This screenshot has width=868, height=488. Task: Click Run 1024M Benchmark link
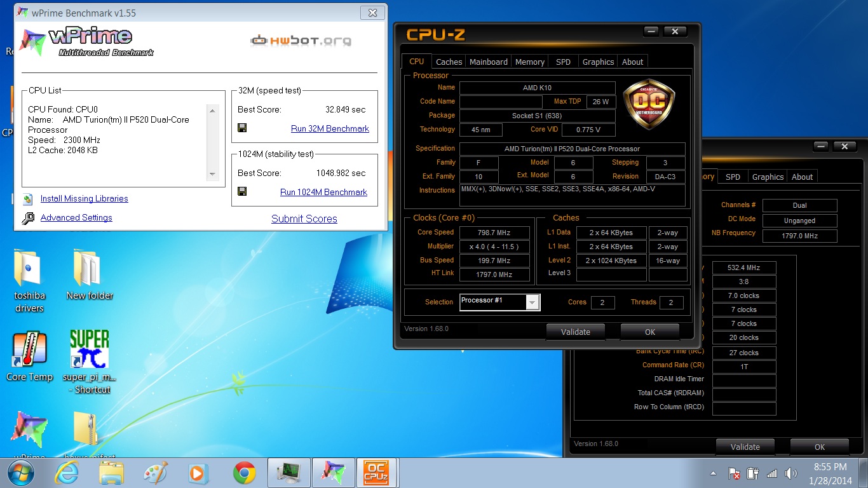point(323,192)
